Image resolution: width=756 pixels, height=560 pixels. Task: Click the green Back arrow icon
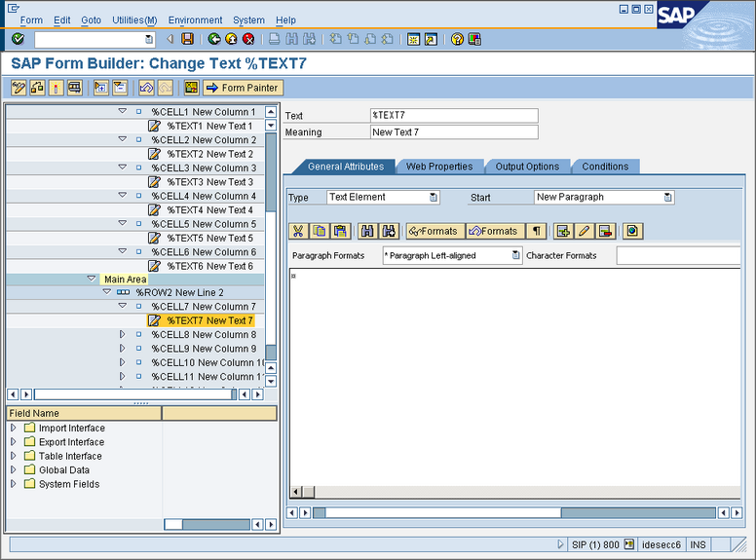point(214,39)
